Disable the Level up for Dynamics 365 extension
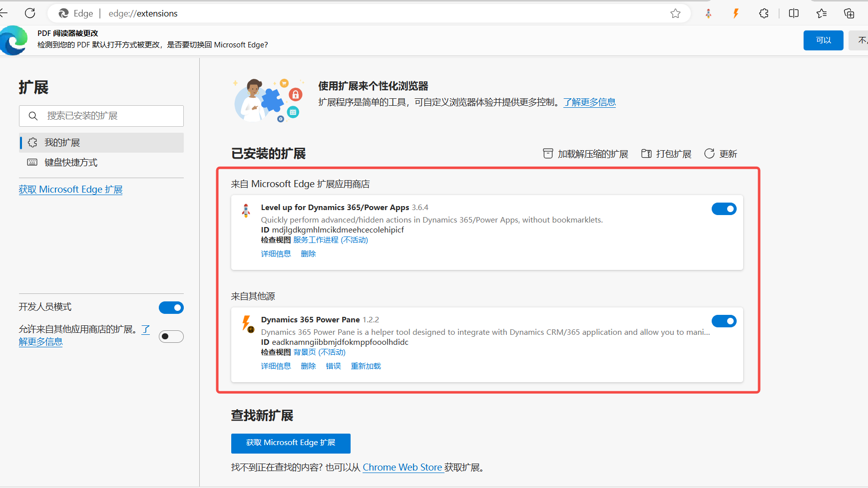 tap(724, 209)
